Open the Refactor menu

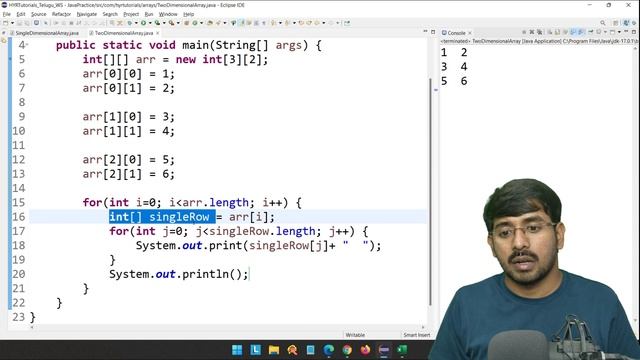pyautogui.click(x=61, y=14)
